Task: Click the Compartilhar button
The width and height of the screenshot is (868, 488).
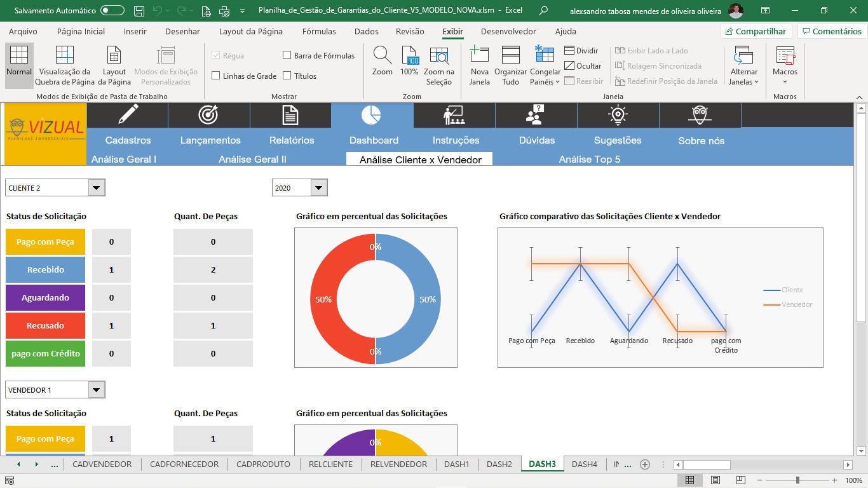Action: pyautogui.click(x=757, y=31)
